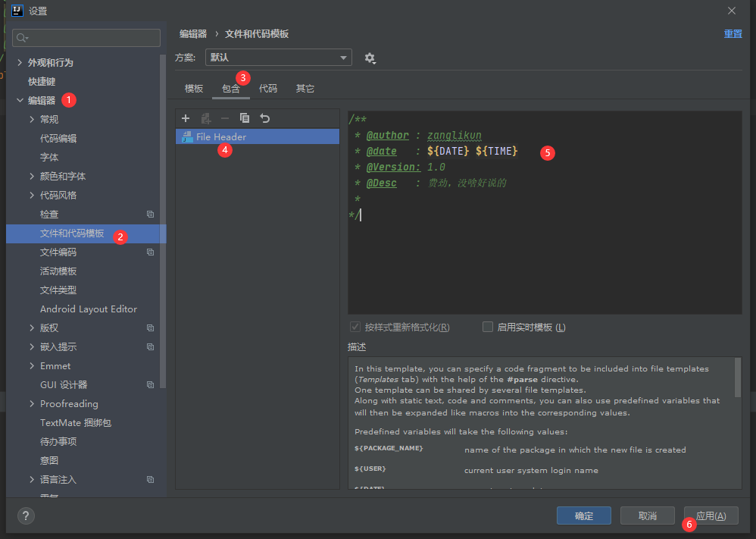Click the add template plus icon
The height and width of the screenshot is (539, 756).
(186, 118)
